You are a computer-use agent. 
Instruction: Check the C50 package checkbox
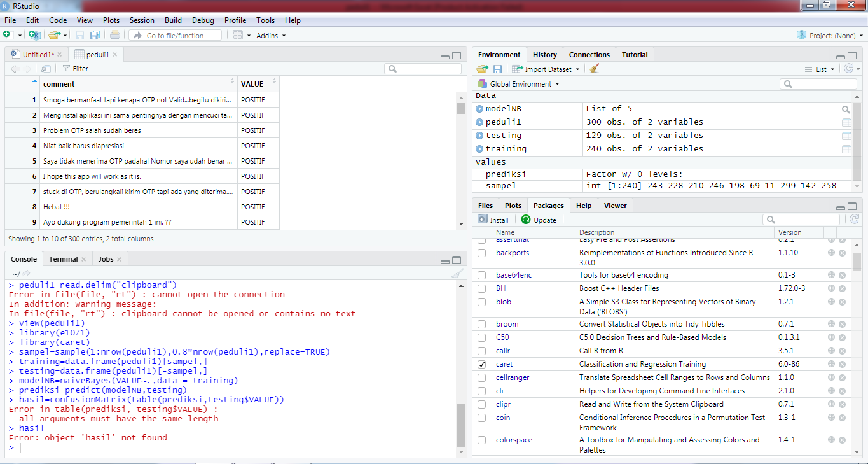[482, 337]
